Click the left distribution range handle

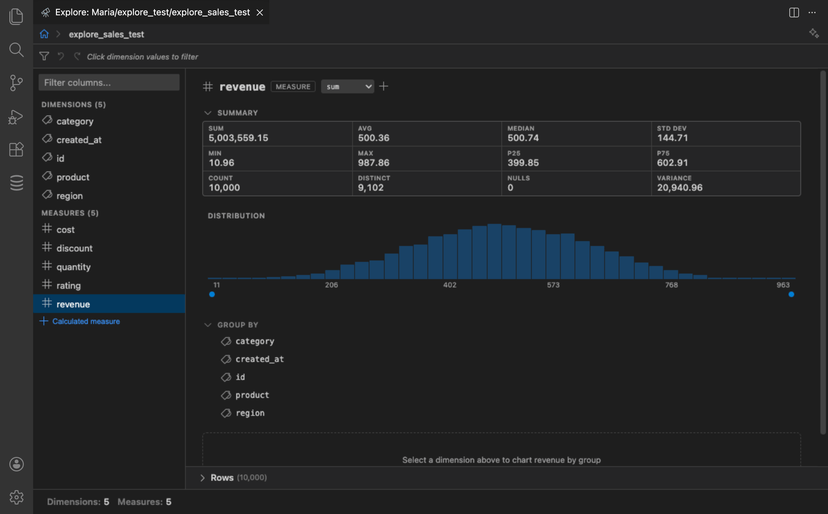(212, 294)
